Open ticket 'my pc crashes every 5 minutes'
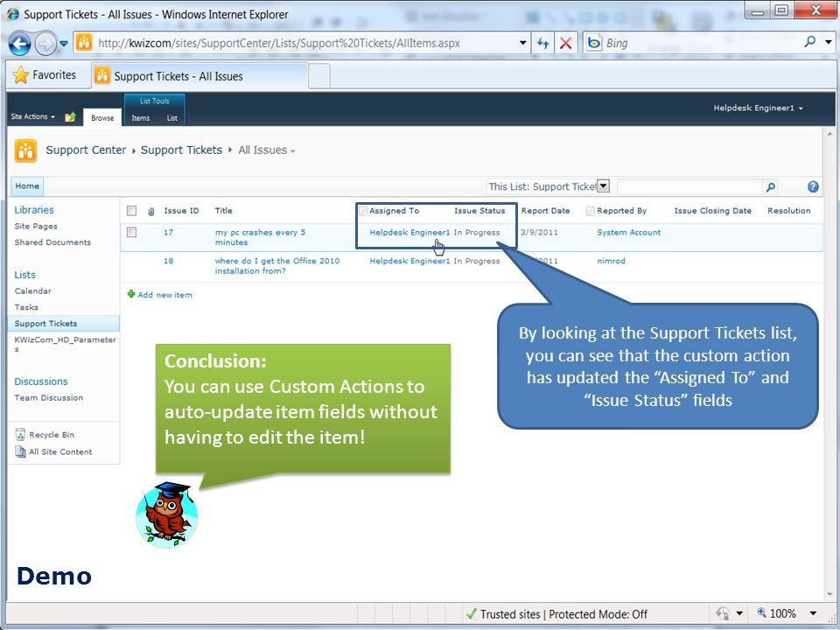 coord(260,237)
